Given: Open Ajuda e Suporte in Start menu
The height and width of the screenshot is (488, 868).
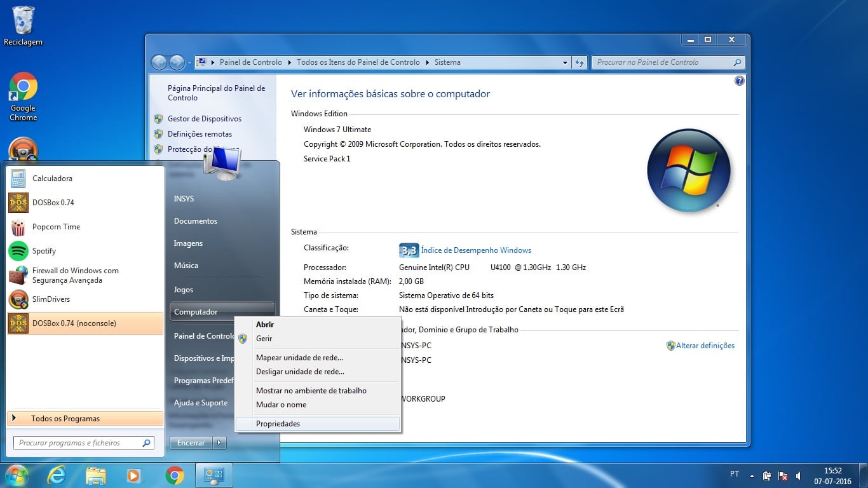Looking at the screenshot, I should pyautogui.click(x=201, y=403).
